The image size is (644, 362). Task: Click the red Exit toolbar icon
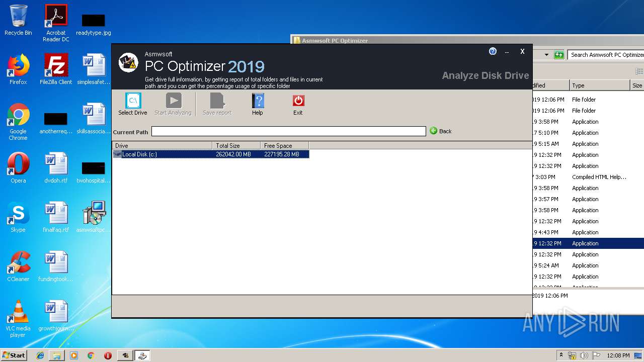298,104
